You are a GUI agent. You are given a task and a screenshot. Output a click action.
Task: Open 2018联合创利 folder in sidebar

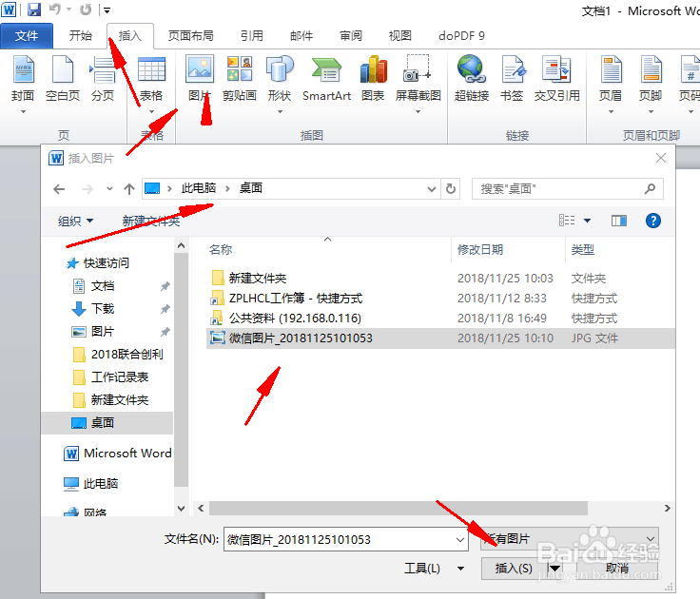118,355
